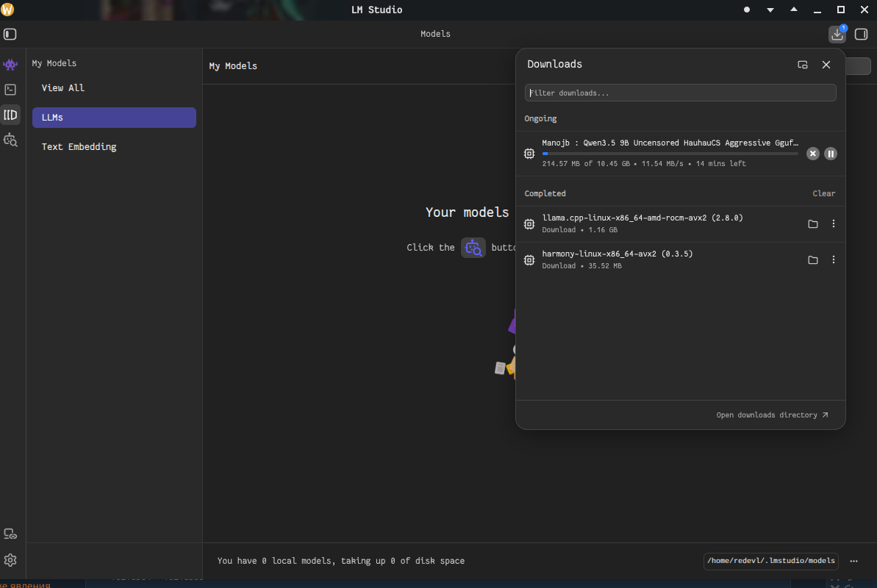Click Download • 35.52 MB size text
This screenshot has width=877, height=588.
pyautogui.click(x=581, y=266)
